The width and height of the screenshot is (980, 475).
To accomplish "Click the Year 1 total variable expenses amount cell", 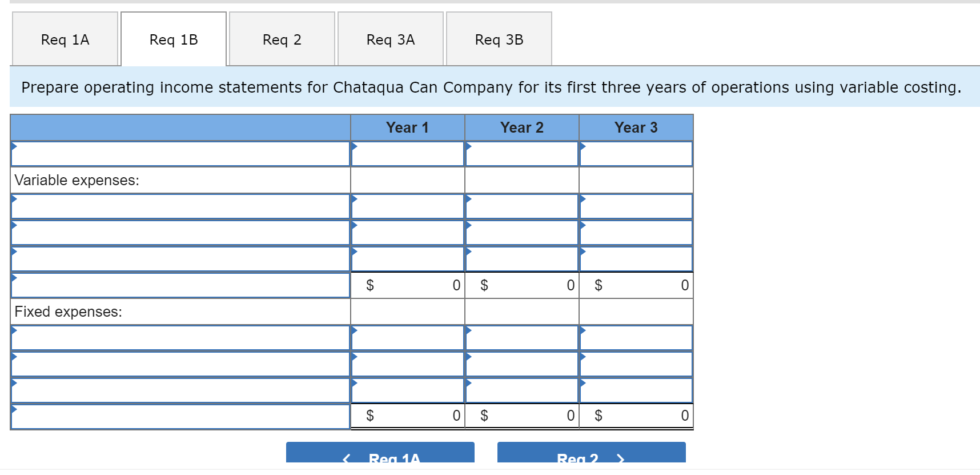I will pos(407,285).
